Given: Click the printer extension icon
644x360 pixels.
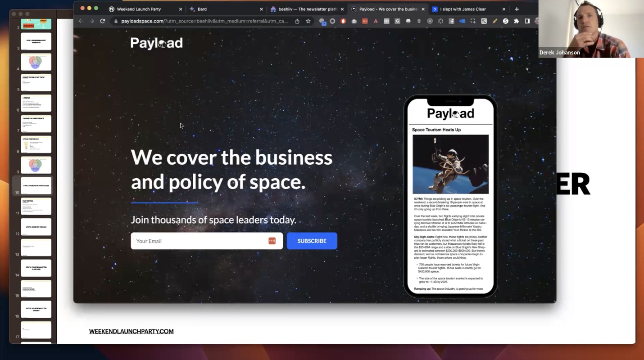Looking at the screenshot, I should (408, 21).
